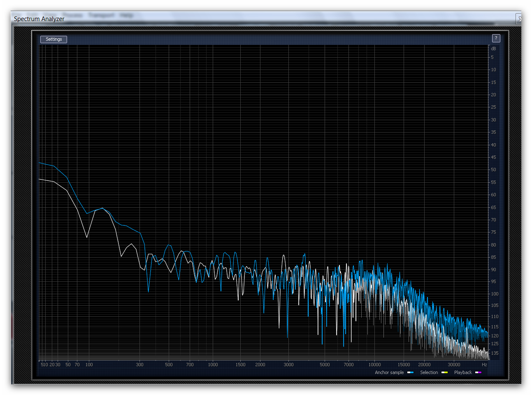Open the Settings button
532x395 pixels.
(53, 39)
